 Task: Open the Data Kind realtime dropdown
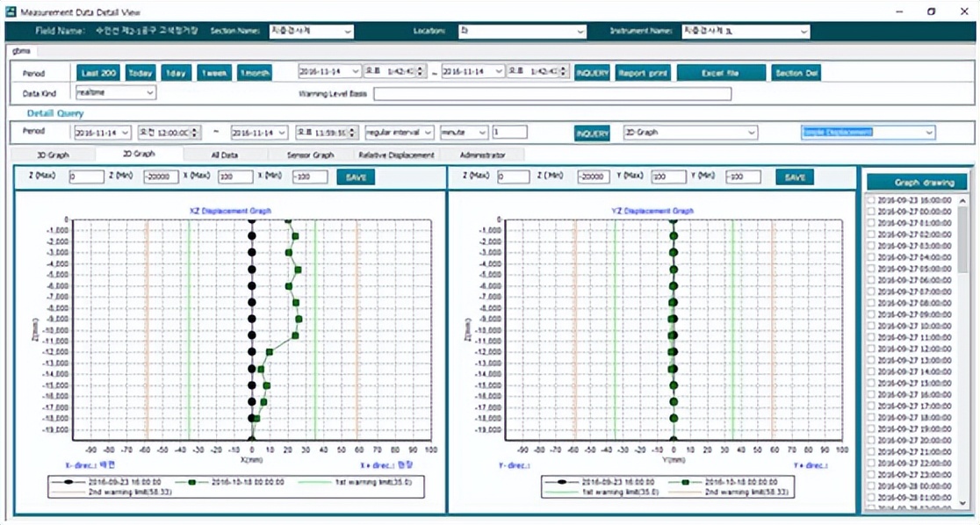115,92
